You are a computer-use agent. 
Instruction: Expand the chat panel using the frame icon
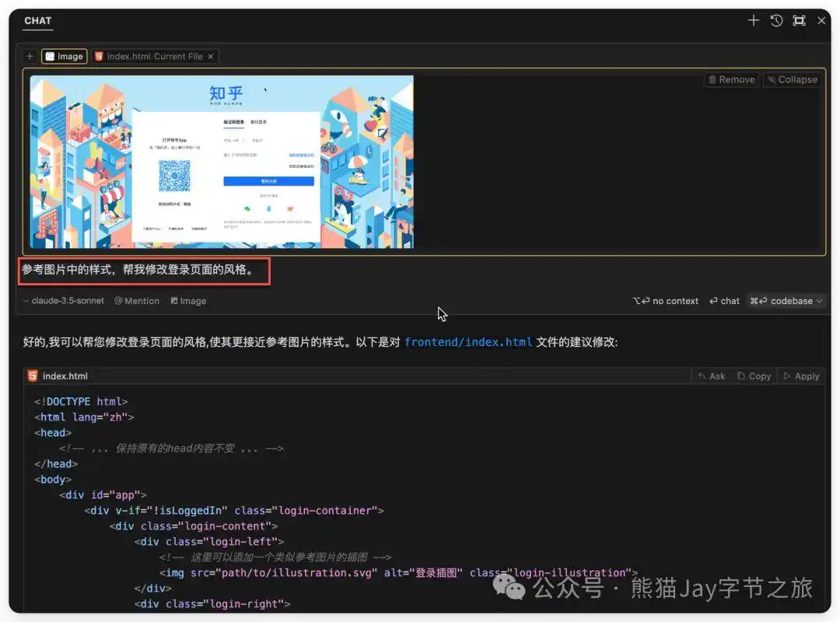(799, 21)
